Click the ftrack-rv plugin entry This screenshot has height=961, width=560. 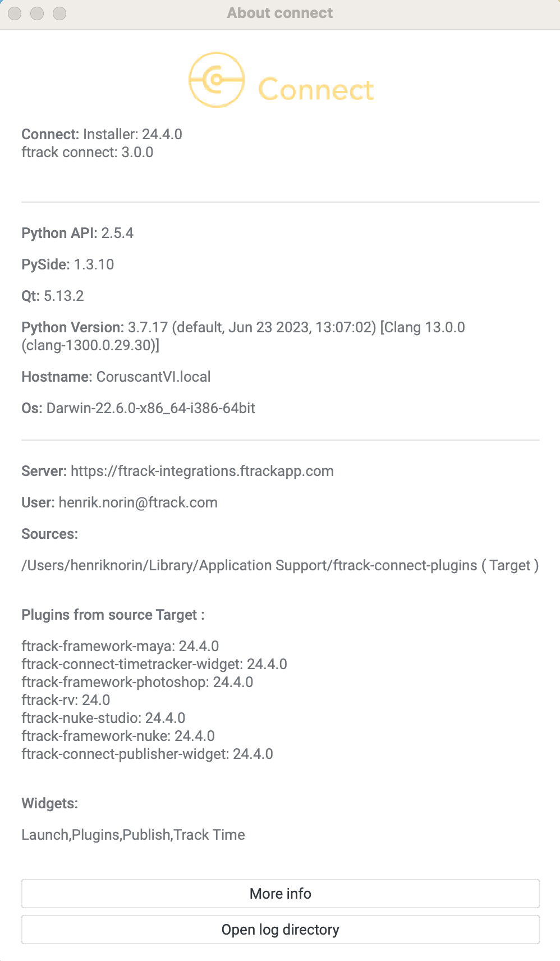[x=66, y=700]
